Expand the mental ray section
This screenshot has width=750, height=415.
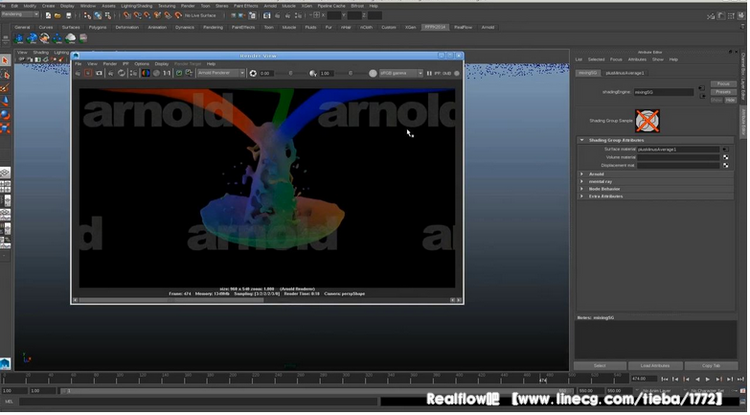(x=582, y=182)
